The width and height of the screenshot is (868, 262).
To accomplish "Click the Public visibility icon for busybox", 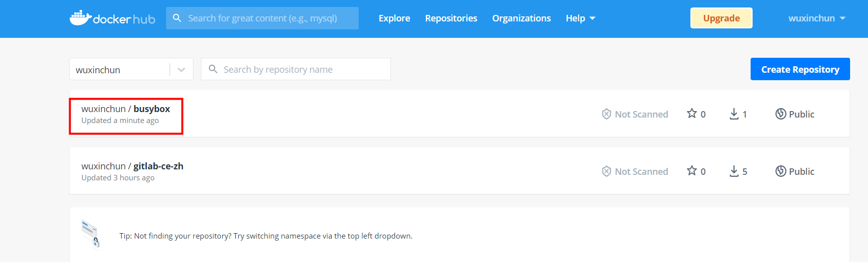I will click(780, 114).
